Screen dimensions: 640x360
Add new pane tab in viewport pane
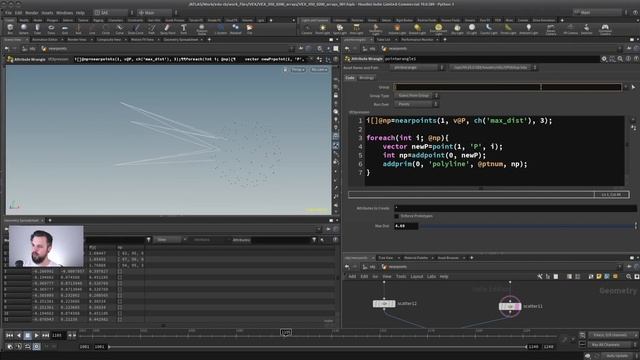click(x=209, y=40)
